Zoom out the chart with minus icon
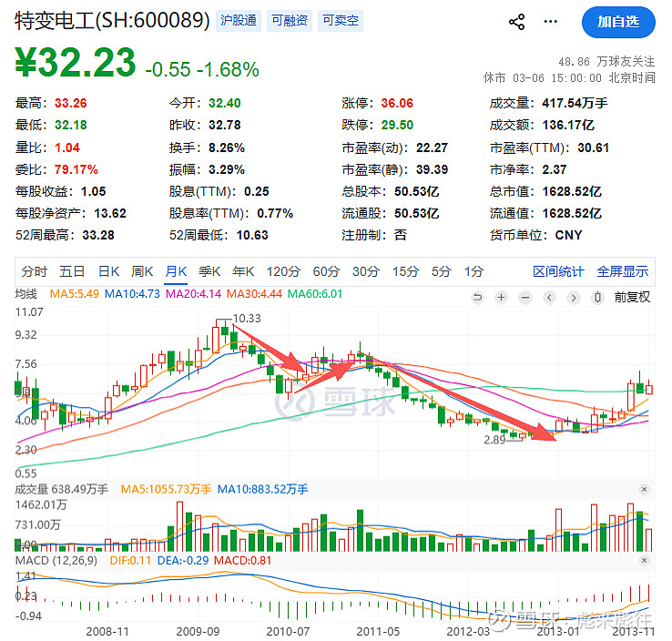 point(525,297)
